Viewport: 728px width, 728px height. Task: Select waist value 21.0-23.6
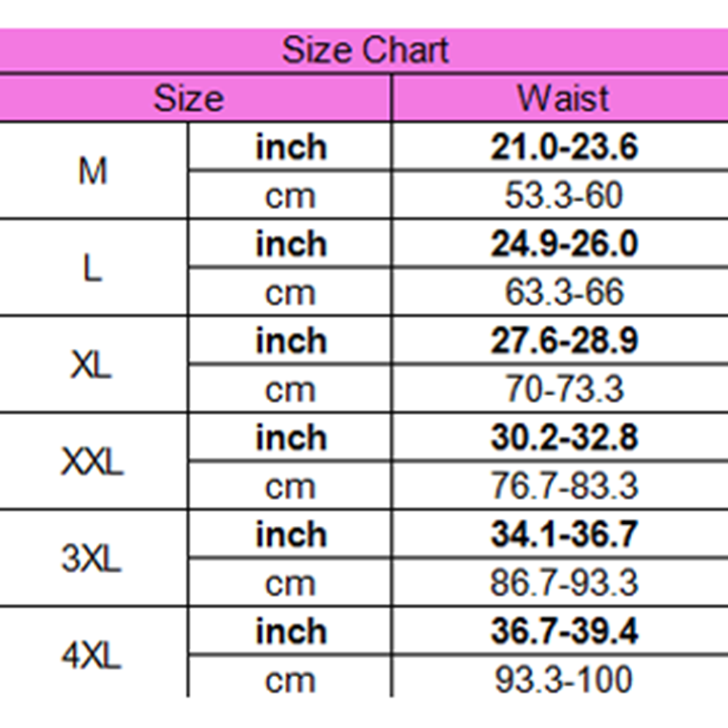(564, 147)
